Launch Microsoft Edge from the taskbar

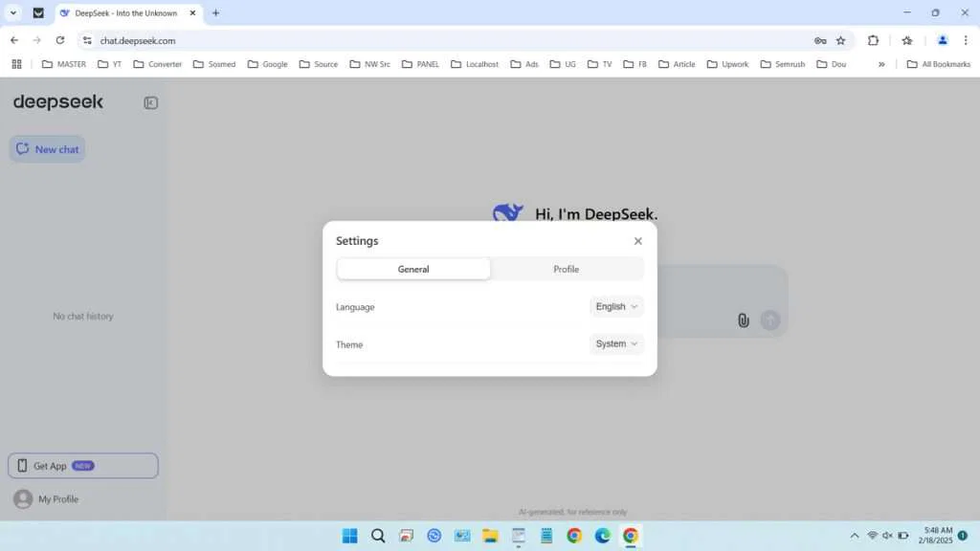(x=601, y=536)
